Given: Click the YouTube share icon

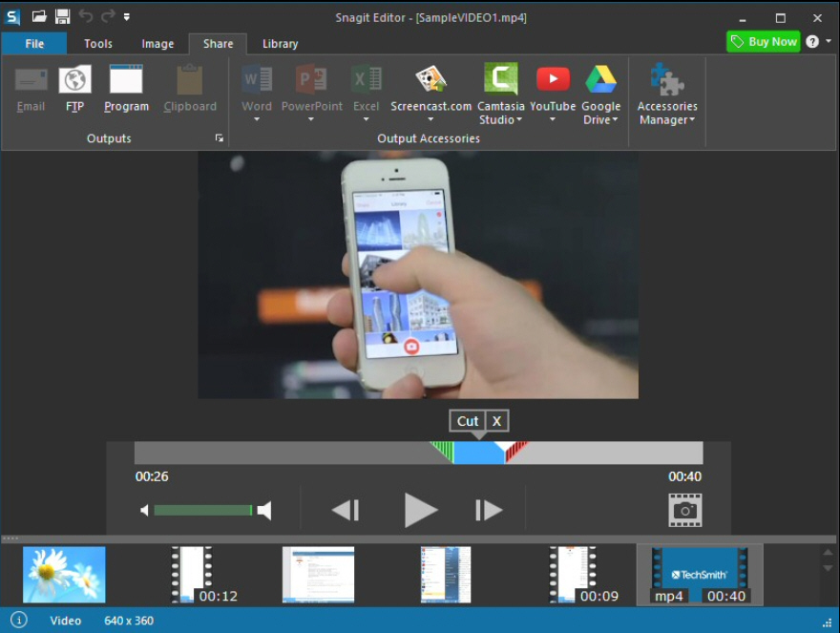Looking at the screenshot, I should coord(553,80).
